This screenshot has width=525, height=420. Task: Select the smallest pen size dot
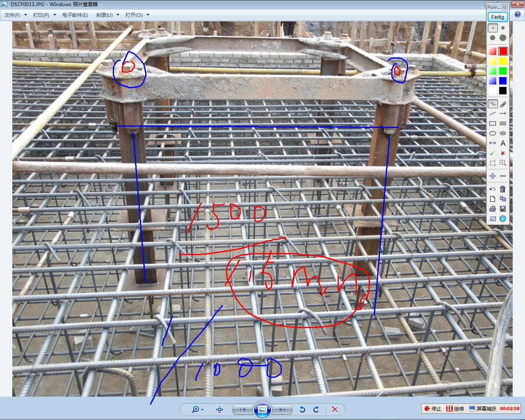point(493,28)
